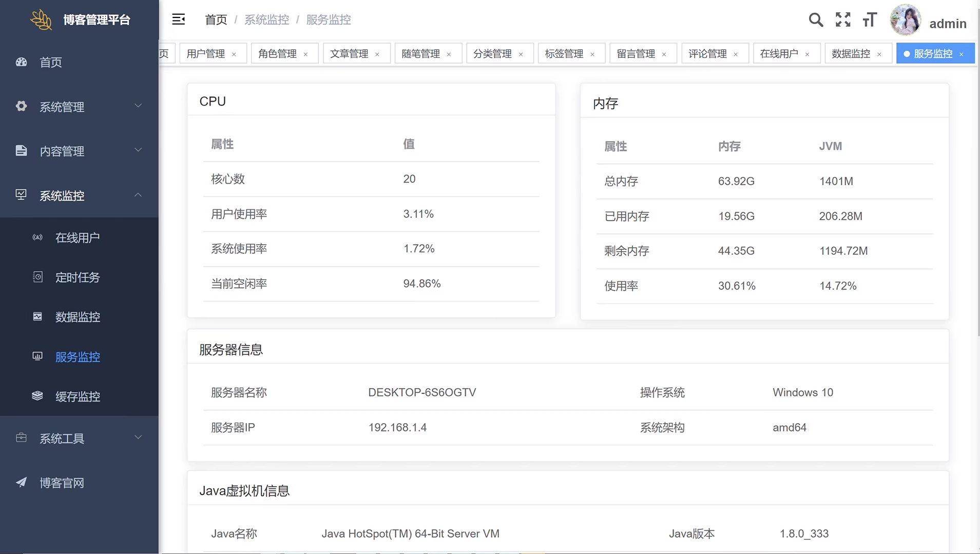This screenshot has width=980, height=554.
Task: Click the 服务监控 screen icon
Action: click(37, 356)
